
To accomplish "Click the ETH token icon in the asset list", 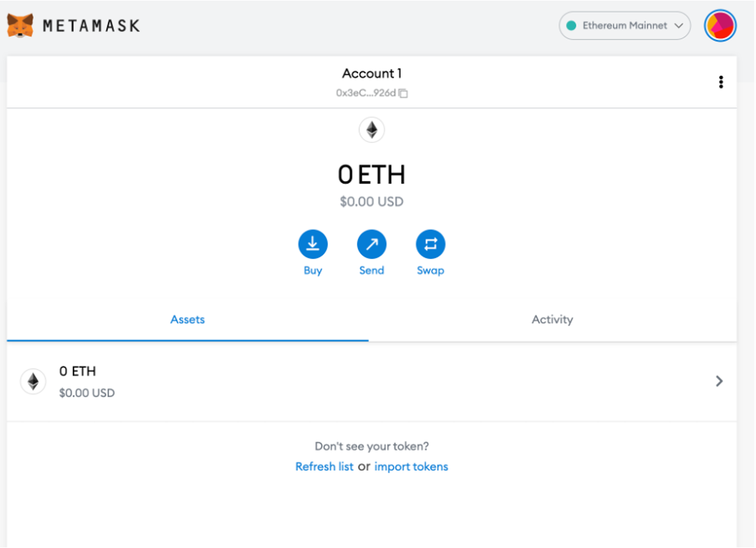I will 33,381.
